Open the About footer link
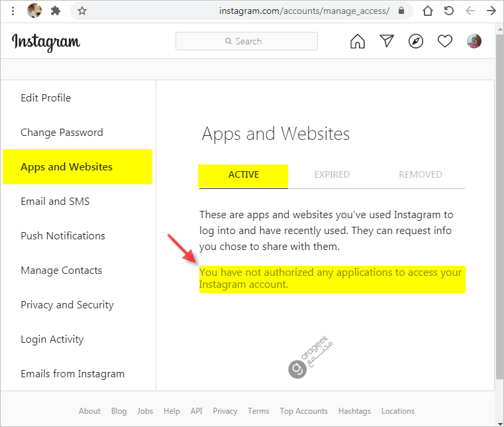The image size is (504, 427). (89, 411)
